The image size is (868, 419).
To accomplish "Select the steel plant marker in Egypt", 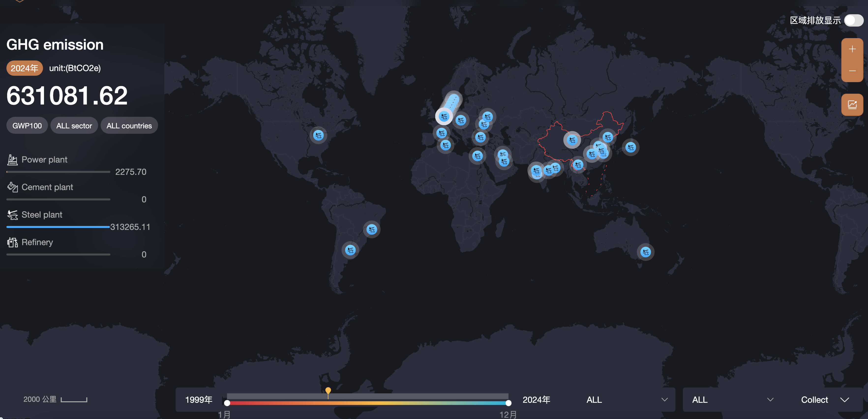I will (477, 156).
